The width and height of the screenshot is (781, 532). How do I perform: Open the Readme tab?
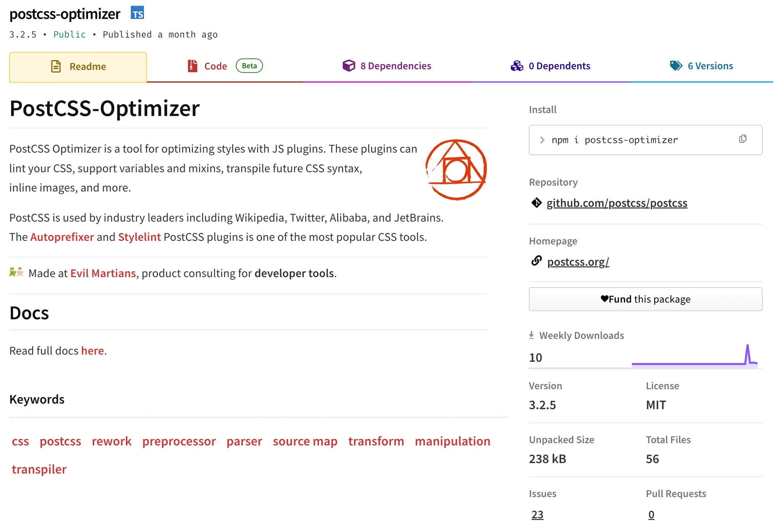[x=78, y=67]
